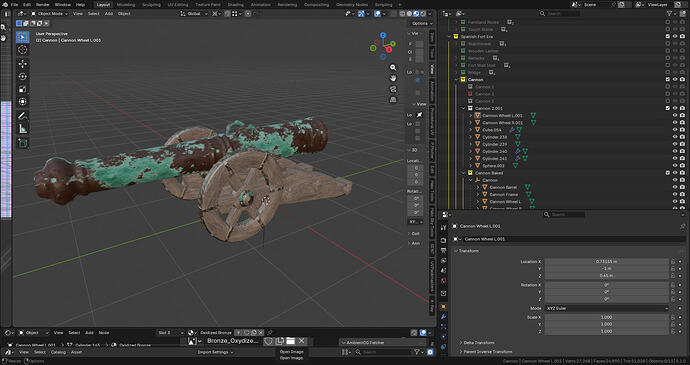Open the Render properties tab icon
The height and width of the screenshot is (365, 690).
tap(444, 240)
